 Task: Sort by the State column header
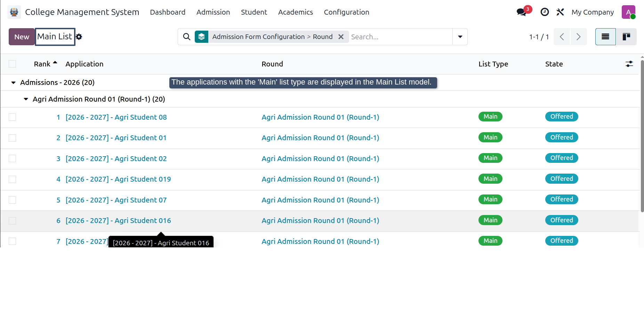coord(554,64)
